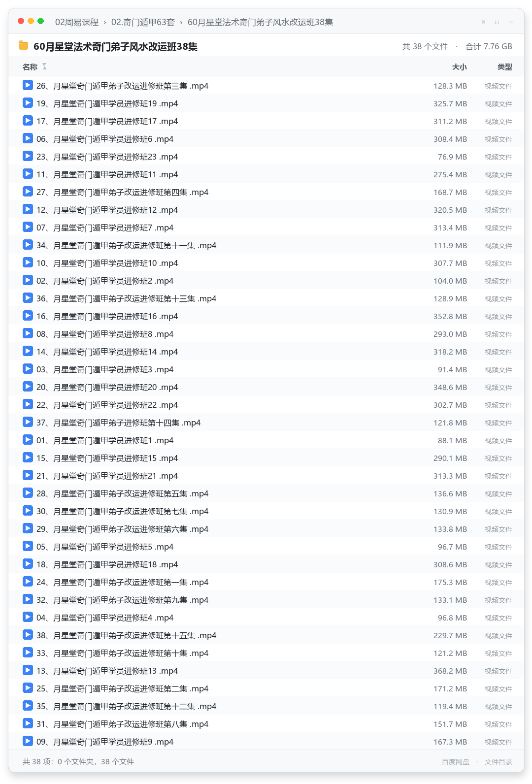This screenshot has height=784, width=532.
Task: Click the play icon of 28、改运进修班第五集
Action: [28, 493]
